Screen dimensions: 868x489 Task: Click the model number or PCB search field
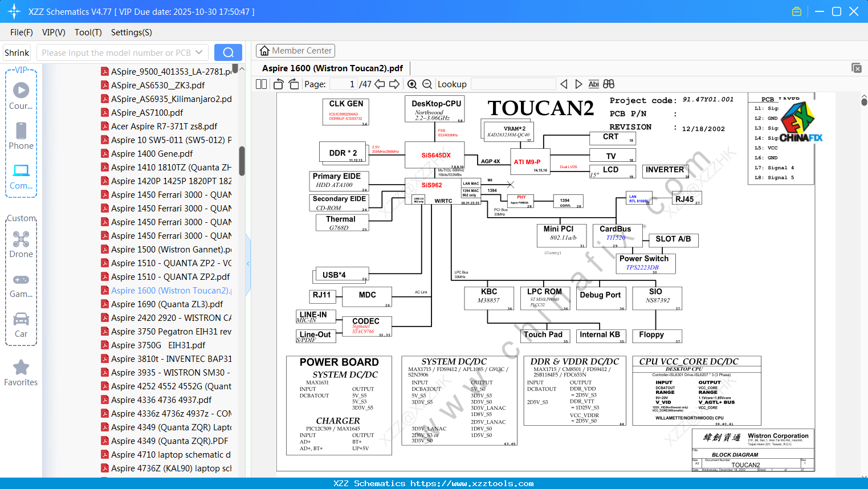click(x=116, y=52)
